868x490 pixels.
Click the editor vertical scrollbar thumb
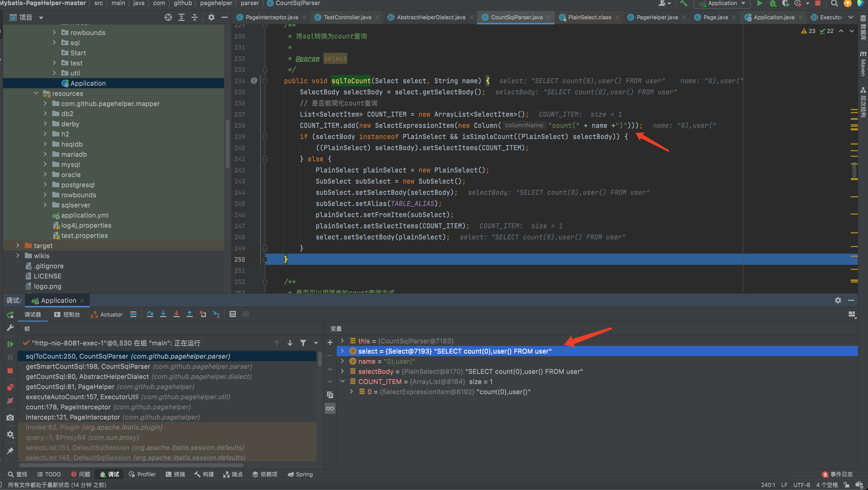pos(854,170)
